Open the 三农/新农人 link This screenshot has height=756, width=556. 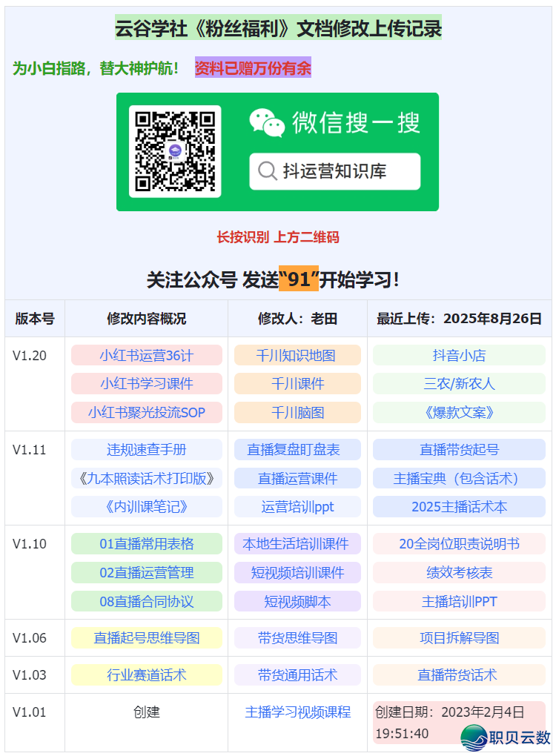pos(459,384)
